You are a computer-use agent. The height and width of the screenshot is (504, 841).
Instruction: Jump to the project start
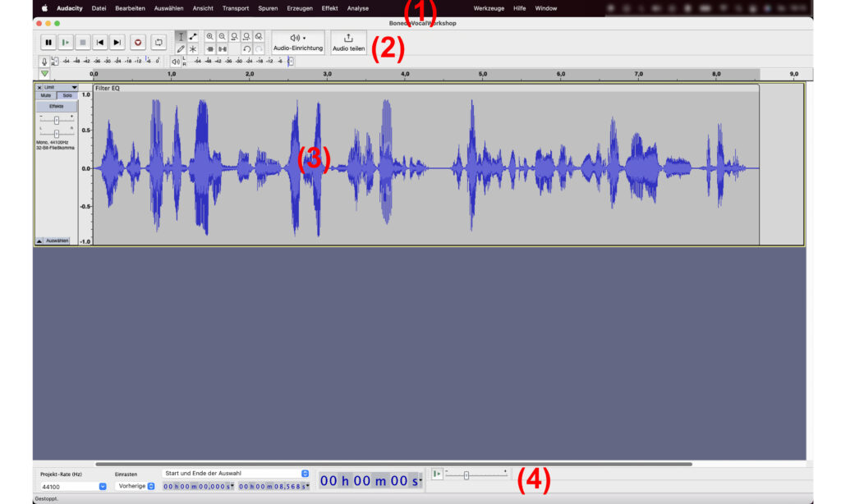point(99,43)
